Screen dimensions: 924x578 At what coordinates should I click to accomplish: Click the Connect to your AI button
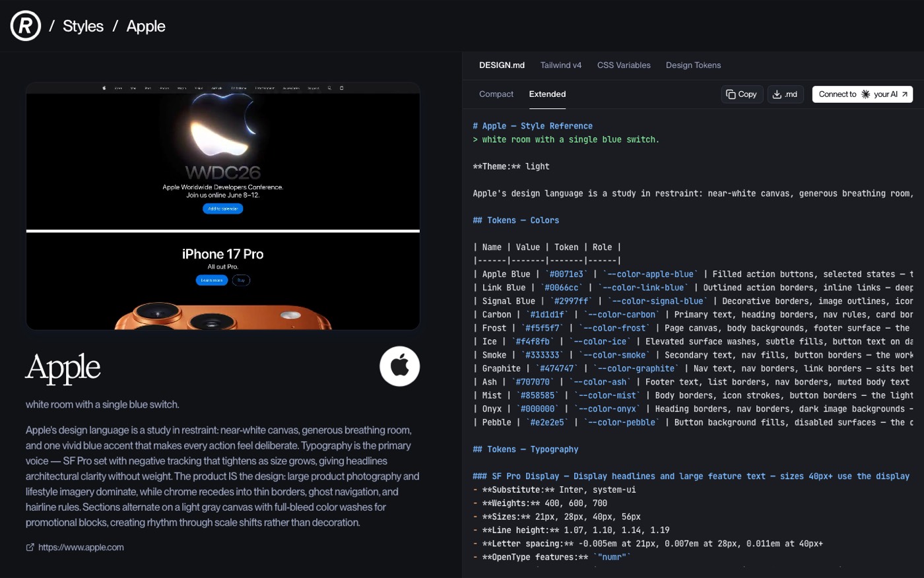tap(863, 94)
